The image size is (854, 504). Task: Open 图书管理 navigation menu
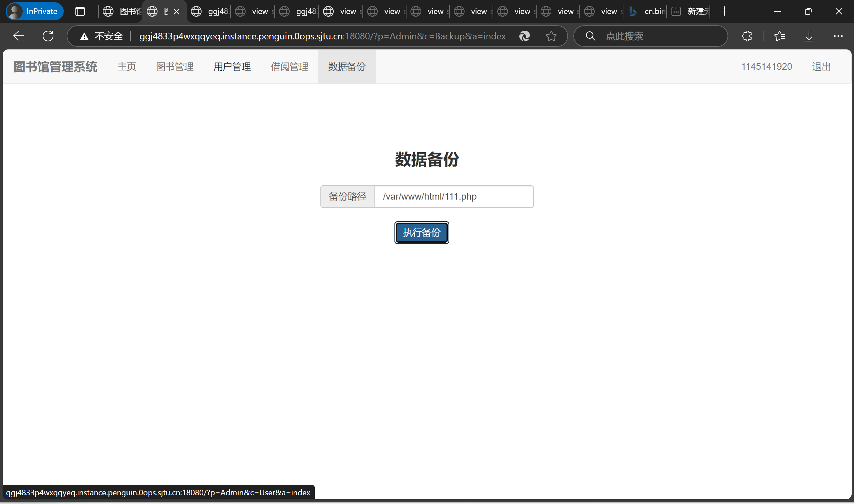click(175, 66)
